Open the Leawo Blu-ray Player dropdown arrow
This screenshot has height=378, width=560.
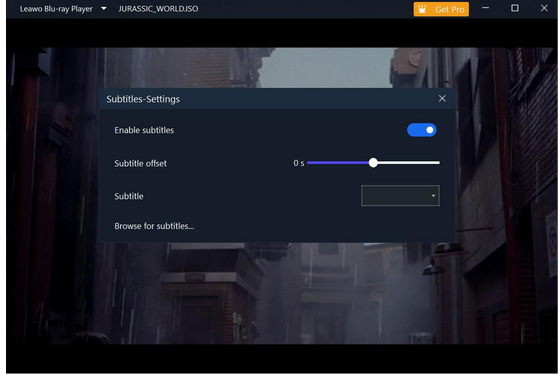click(104, 9)
